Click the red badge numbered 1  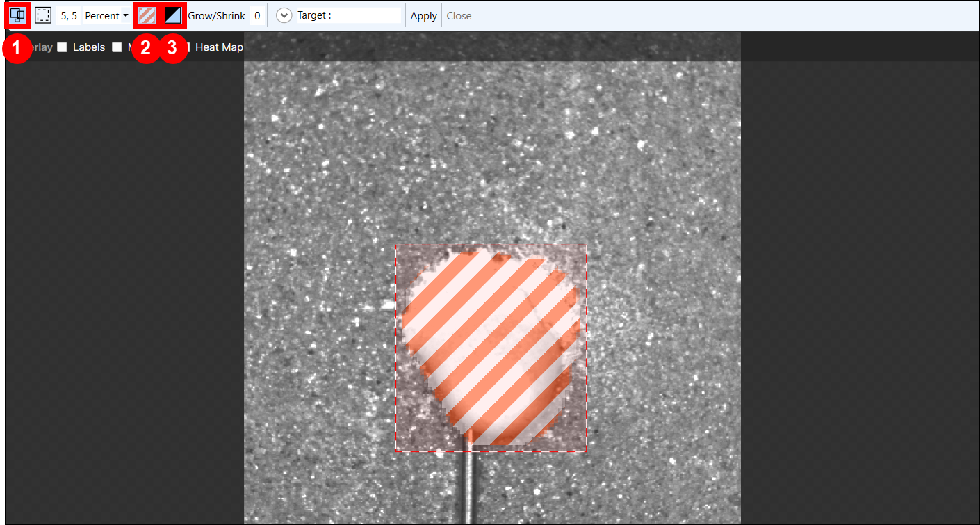click(x=17, y=49)
